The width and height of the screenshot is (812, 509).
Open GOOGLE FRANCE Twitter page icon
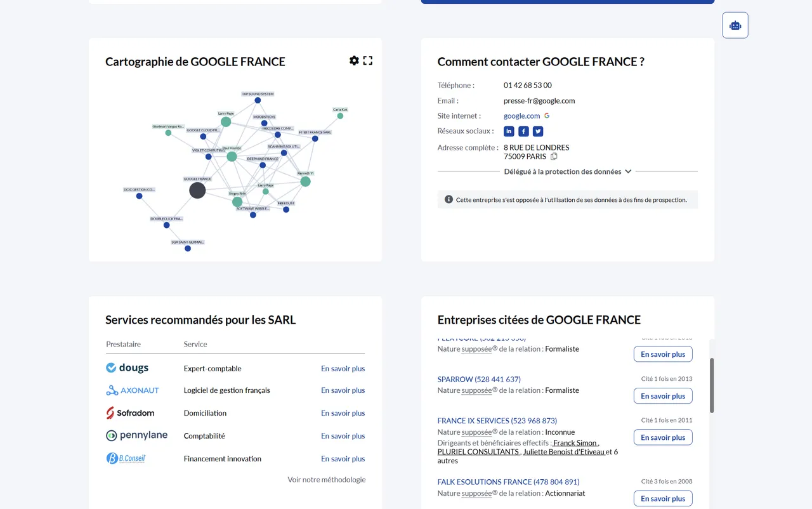point(538,131)
